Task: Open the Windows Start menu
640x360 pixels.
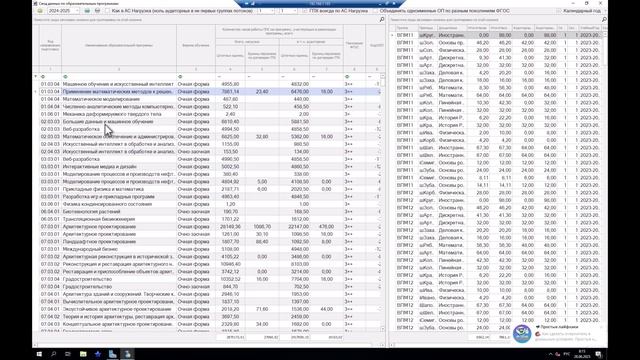Action: point(39,354)
